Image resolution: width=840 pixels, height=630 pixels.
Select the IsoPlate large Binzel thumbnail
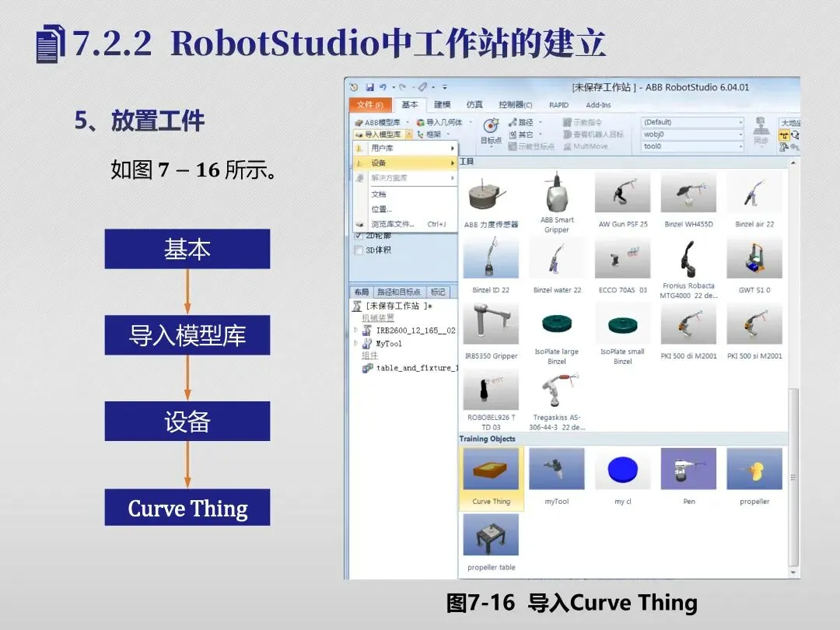[557, 324]
